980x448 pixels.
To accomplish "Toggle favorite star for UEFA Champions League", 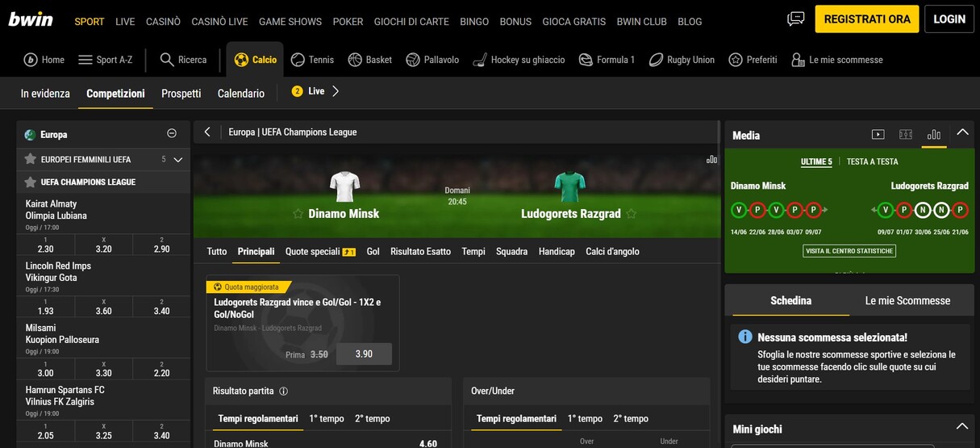I will point(31,182).
